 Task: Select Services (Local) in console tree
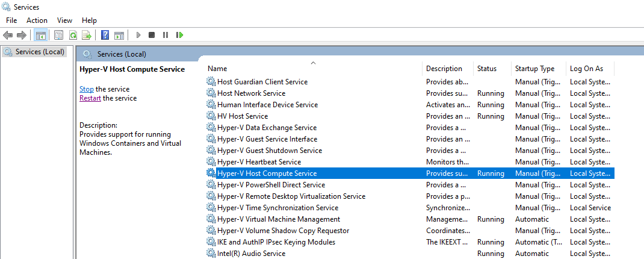[x=34, y=52]
